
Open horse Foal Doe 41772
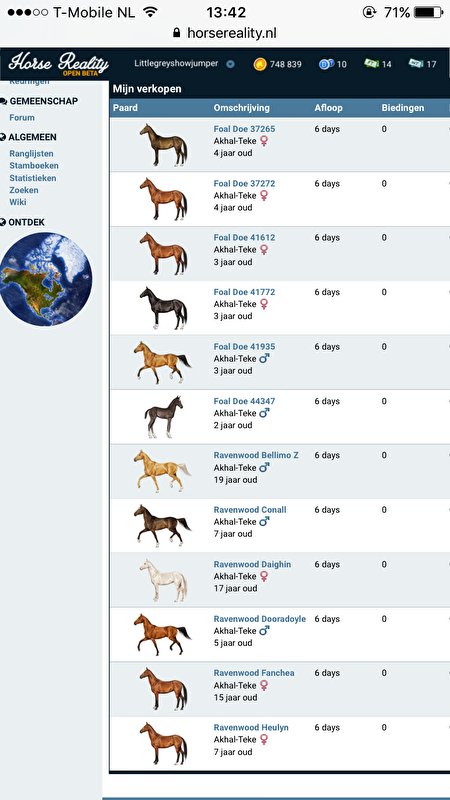coord(244,292)
